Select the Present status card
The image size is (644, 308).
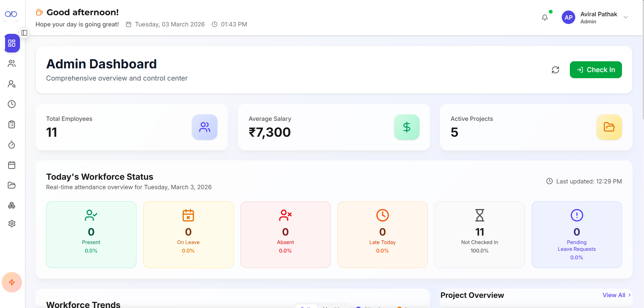(x=91, y=235)
